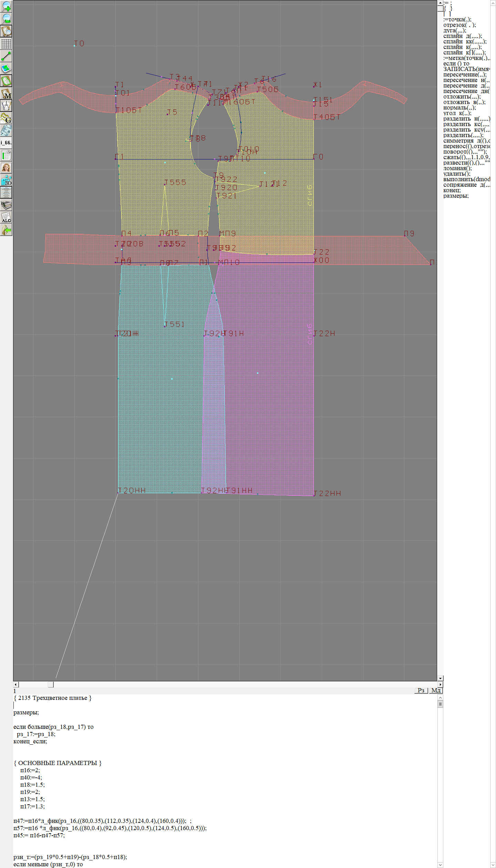The width and height of the screenshot is (496, 868).
Task: Click the zoom out magnifier icon
Action: point(6,19)
